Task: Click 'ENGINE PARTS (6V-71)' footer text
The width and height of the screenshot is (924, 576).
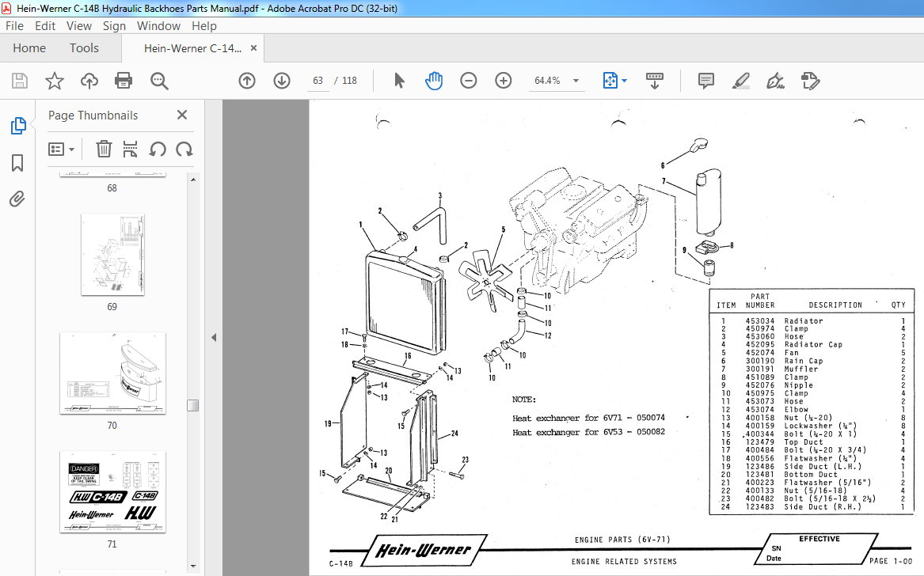Action: coord(622,540)
